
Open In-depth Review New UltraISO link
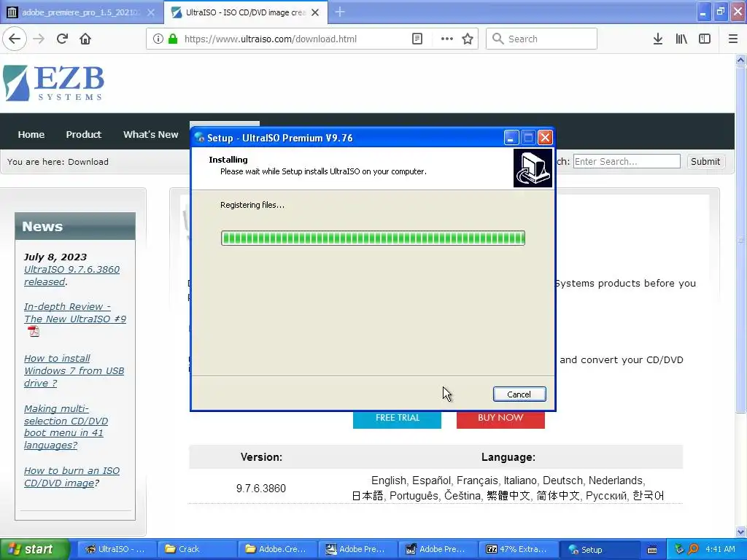point(75,313)
